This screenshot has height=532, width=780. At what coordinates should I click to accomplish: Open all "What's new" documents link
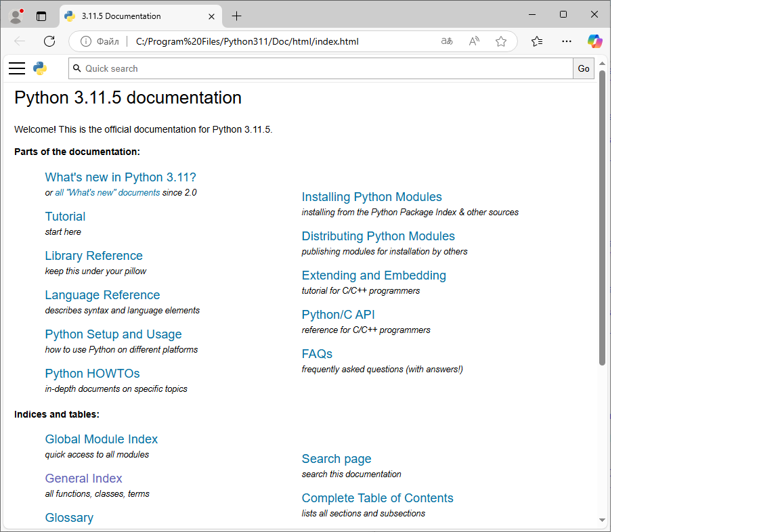tap(108, 192)
